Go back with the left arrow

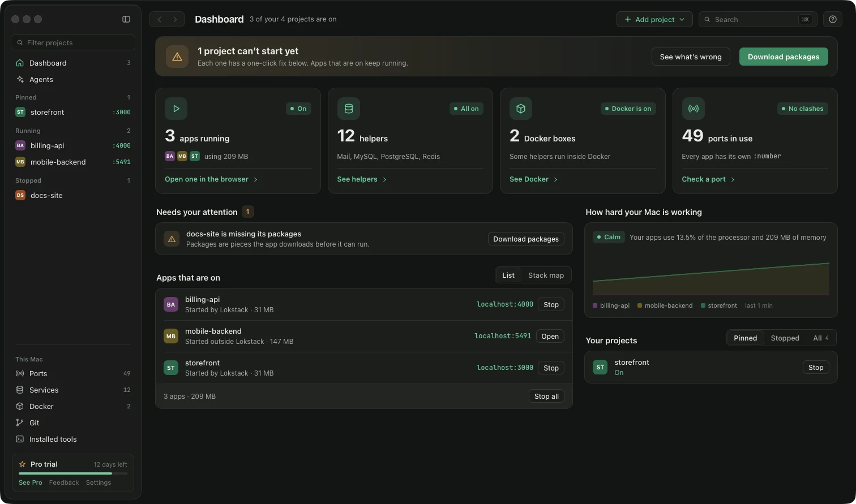coord(159,19)
